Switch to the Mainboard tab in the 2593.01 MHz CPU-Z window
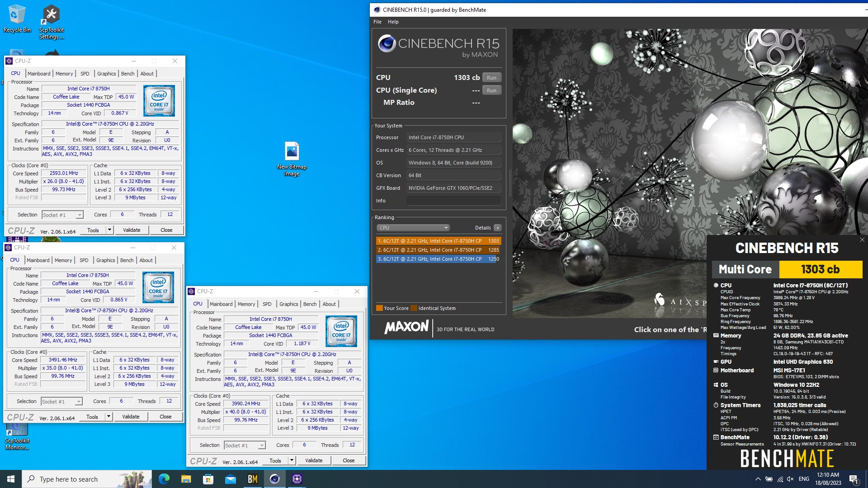 pos(39,74)
